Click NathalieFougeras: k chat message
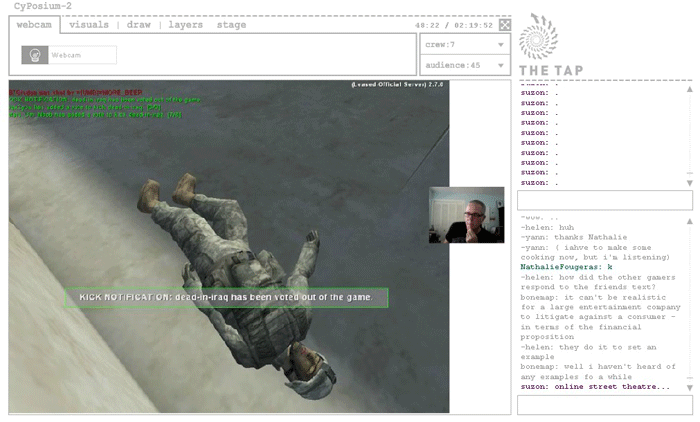The width and height of the screenshot is (700, 422). pyautogui.click(x=566, y=267)
